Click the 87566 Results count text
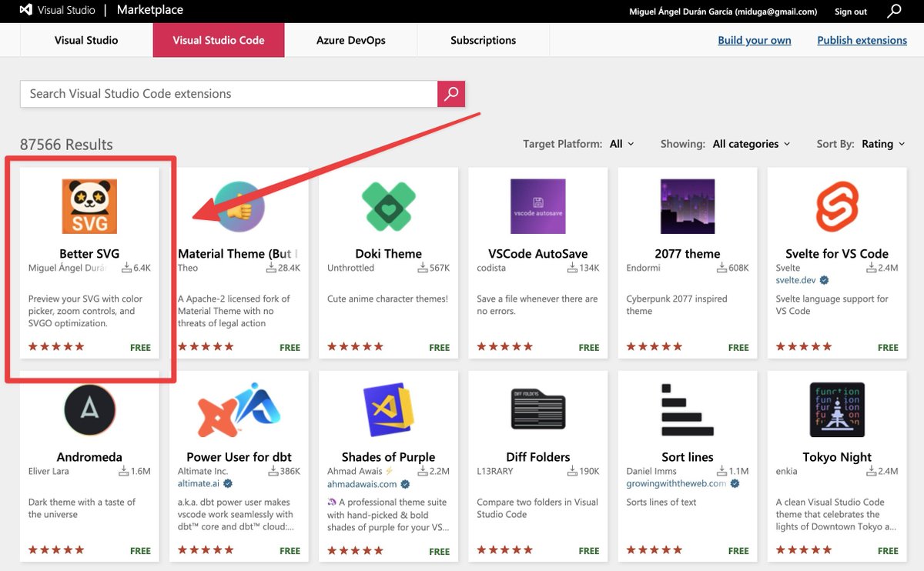Viewport: 924px width, 571px height. pos(66,144)
